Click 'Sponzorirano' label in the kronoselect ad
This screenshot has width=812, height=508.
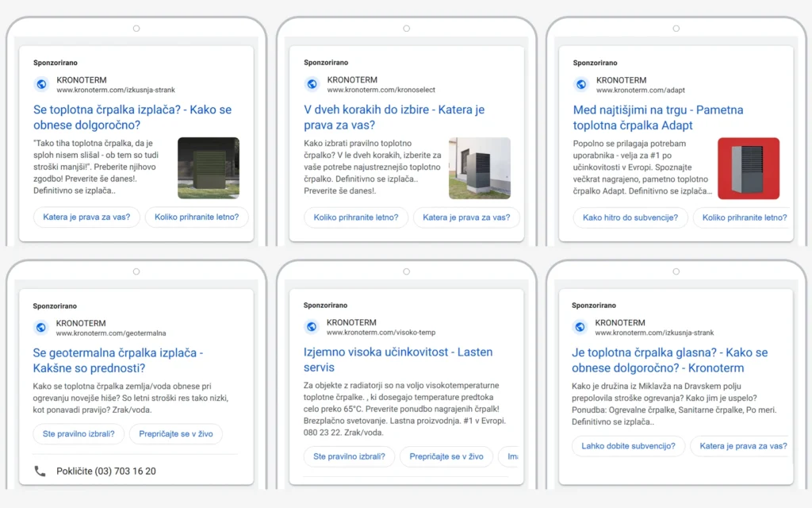tap(326, 62)
